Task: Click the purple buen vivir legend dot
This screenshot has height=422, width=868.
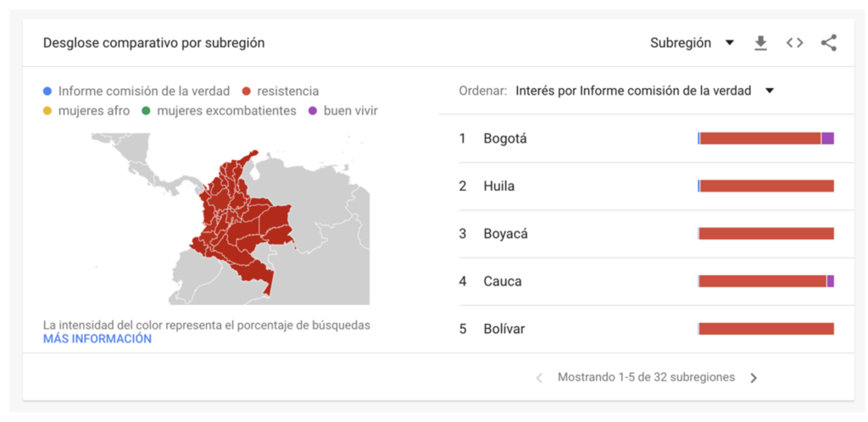Action: [313, 111]
